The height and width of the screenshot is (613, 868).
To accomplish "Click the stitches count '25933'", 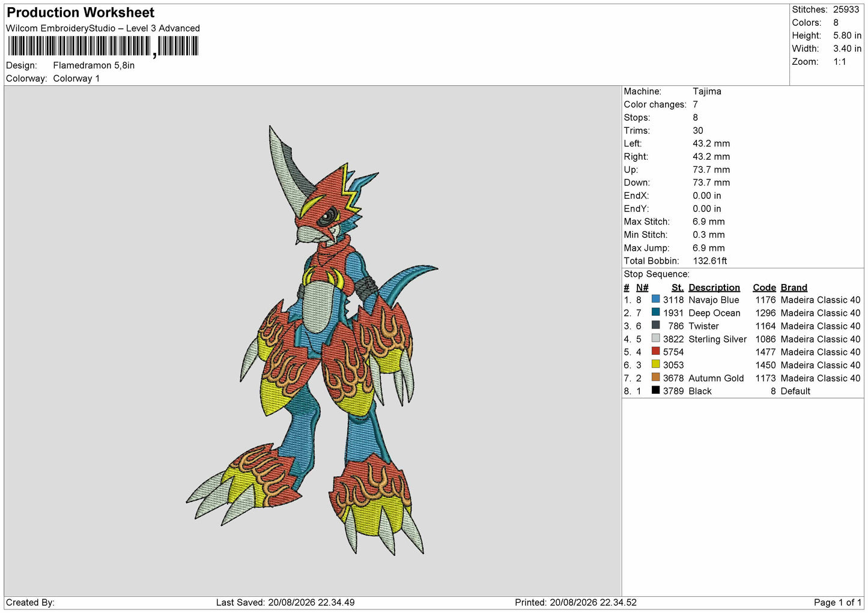I will pyautogui.click(x=846, y=10).
